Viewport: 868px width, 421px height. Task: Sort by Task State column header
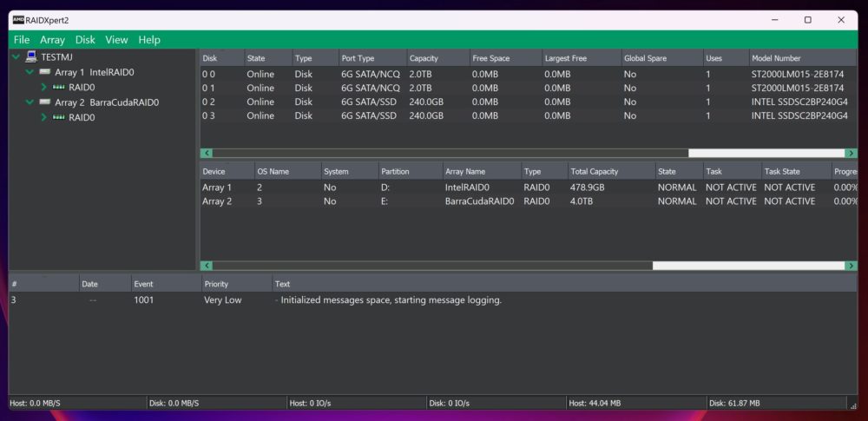796,171
